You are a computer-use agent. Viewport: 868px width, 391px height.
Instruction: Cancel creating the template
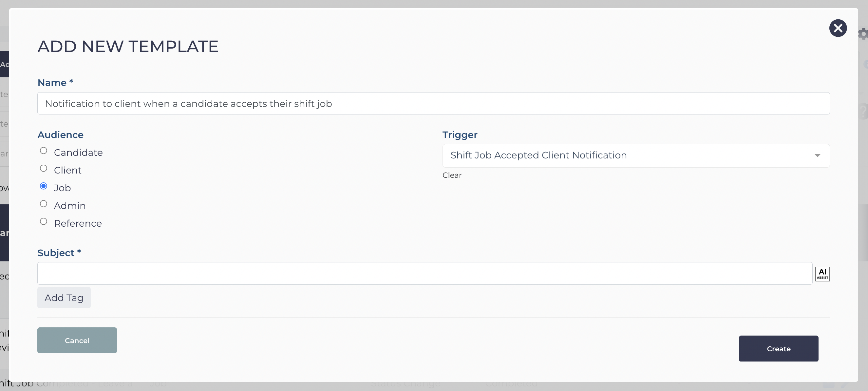point(77,340)
